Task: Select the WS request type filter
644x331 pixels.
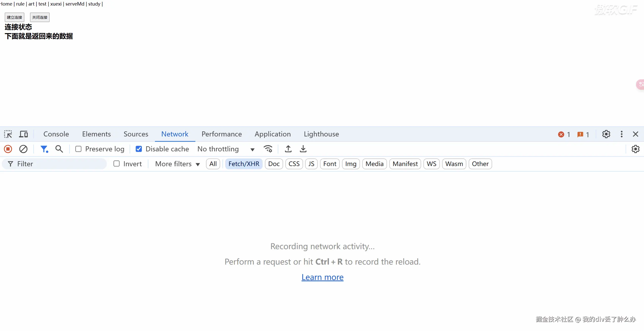Action: coord(431,164)
